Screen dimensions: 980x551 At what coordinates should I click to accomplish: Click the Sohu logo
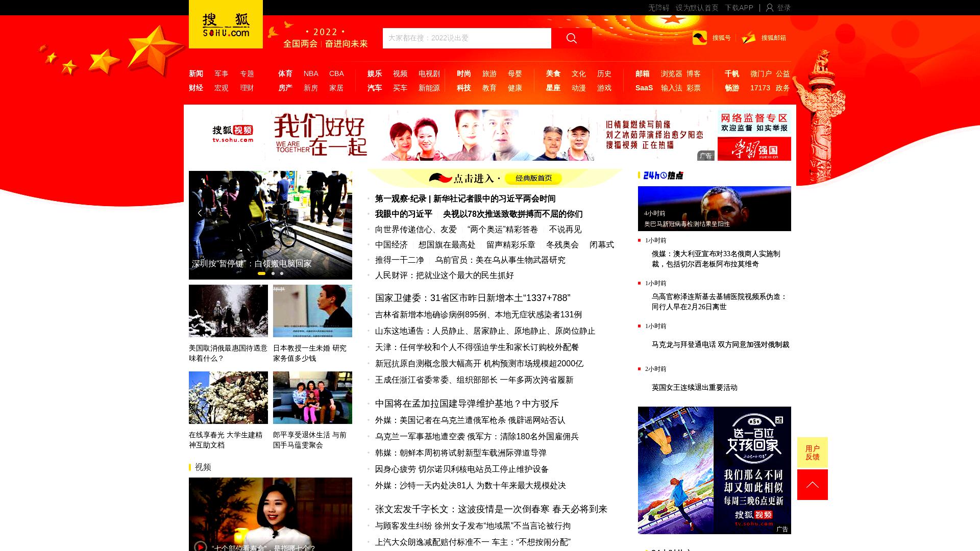[x=226, y=24]
